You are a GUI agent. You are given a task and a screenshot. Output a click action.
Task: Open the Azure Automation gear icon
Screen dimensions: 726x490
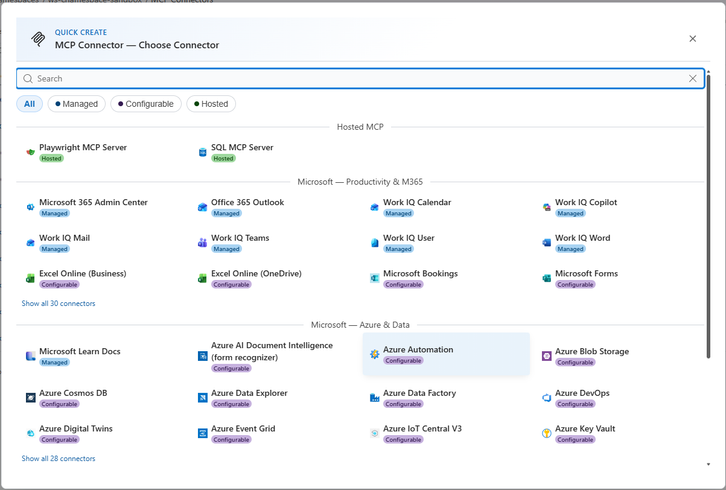click(375, 354)
